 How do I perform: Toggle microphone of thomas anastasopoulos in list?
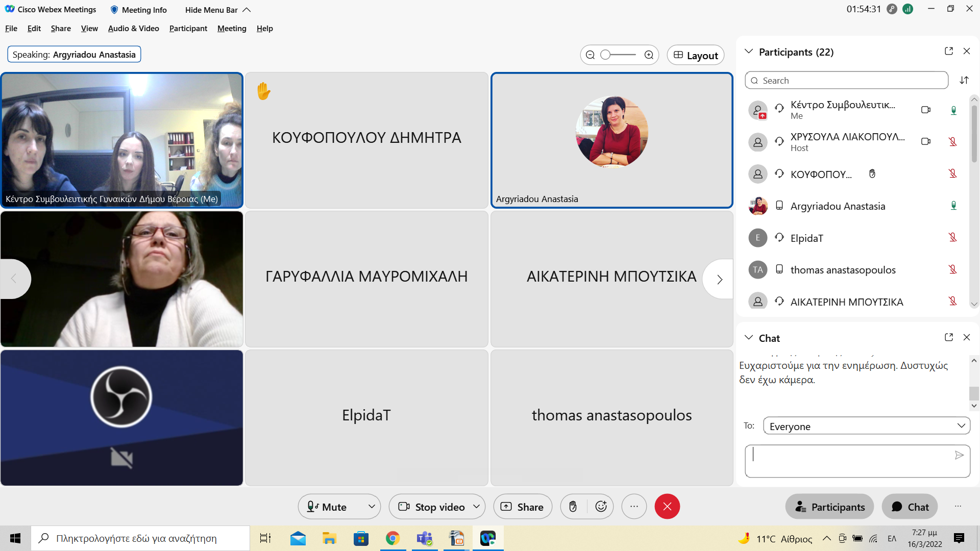point(952,269)
